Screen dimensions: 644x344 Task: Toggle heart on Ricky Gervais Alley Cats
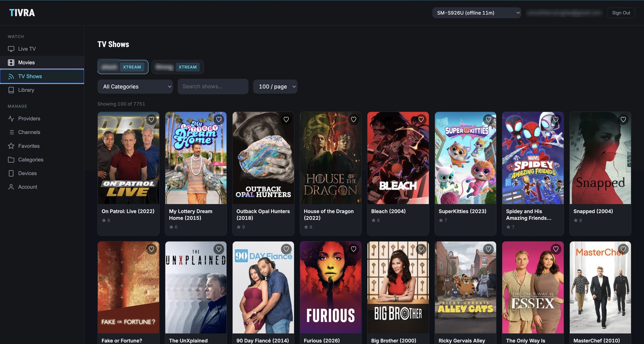(x=489, y=249)
